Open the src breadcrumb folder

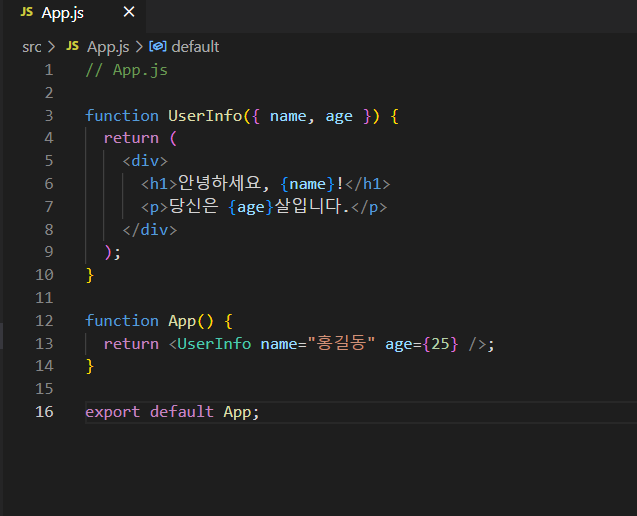pos(32,47)
